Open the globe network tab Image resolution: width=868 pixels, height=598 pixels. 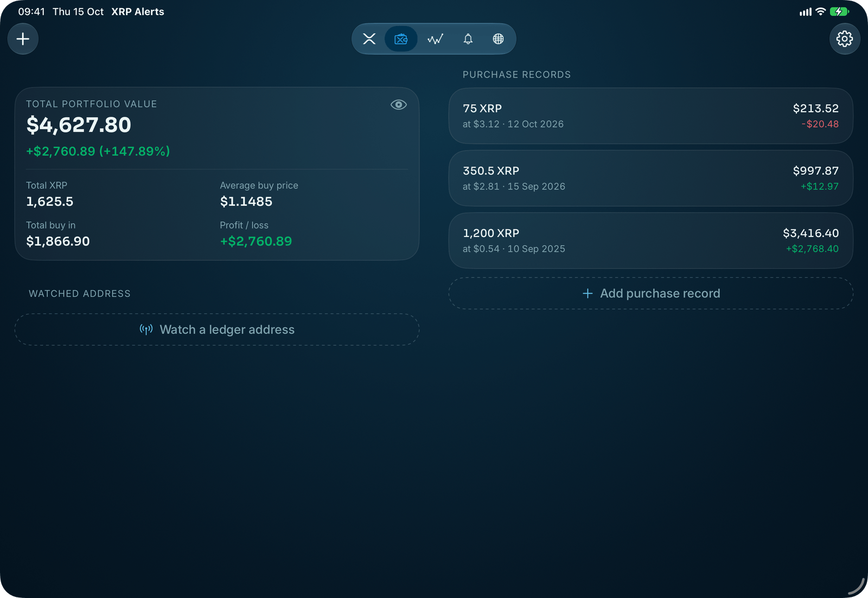click(498, 39)
